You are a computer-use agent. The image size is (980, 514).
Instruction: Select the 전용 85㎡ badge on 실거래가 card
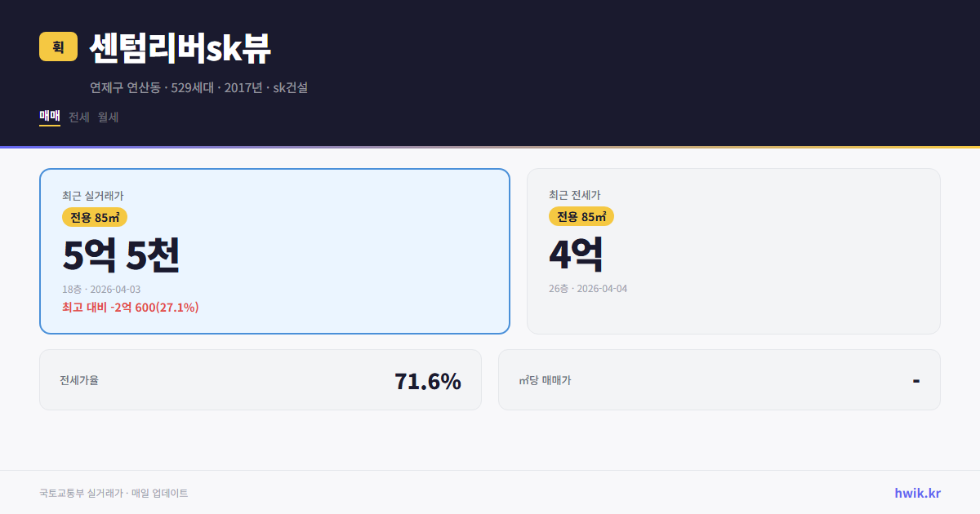[x=91, y=218]
